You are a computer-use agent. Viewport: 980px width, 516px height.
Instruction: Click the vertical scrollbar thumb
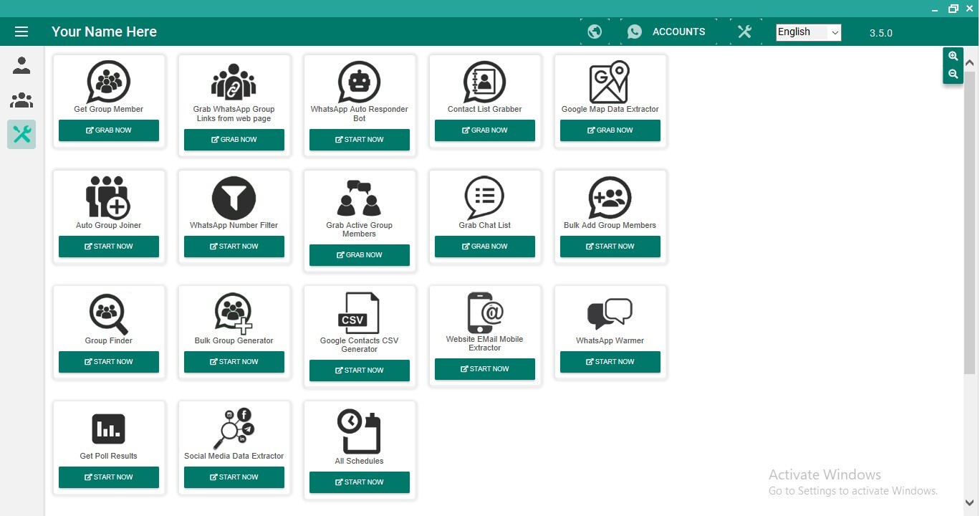(970, 222)
